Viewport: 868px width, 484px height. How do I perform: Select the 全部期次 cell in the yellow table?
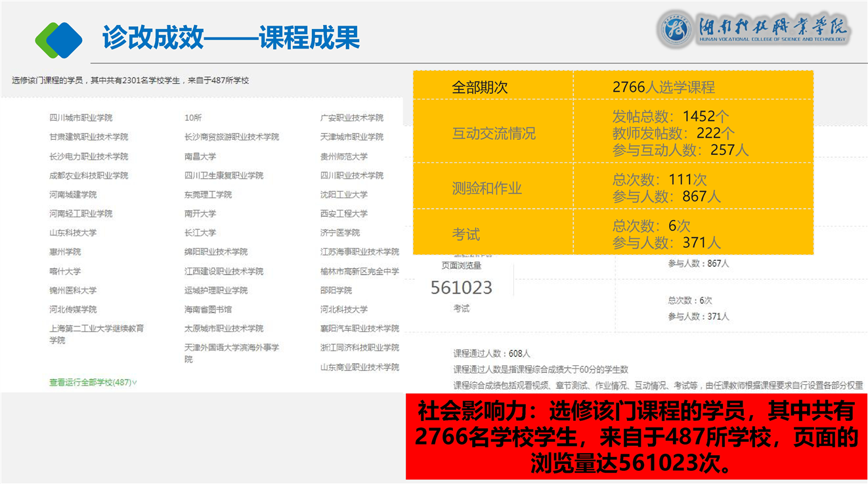[x=480, y=87]
